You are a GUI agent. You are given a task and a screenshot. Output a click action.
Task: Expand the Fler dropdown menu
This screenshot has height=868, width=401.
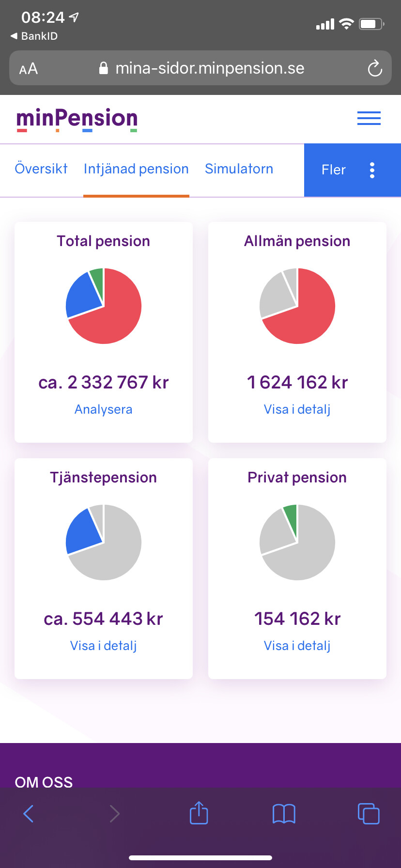(x=352, y=170)
